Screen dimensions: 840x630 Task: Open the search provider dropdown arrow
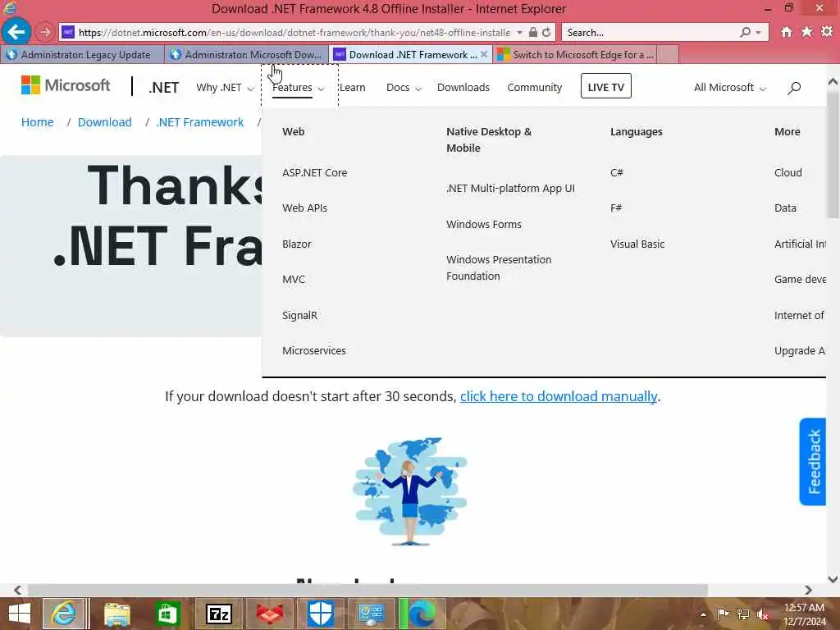click(758, 33)
